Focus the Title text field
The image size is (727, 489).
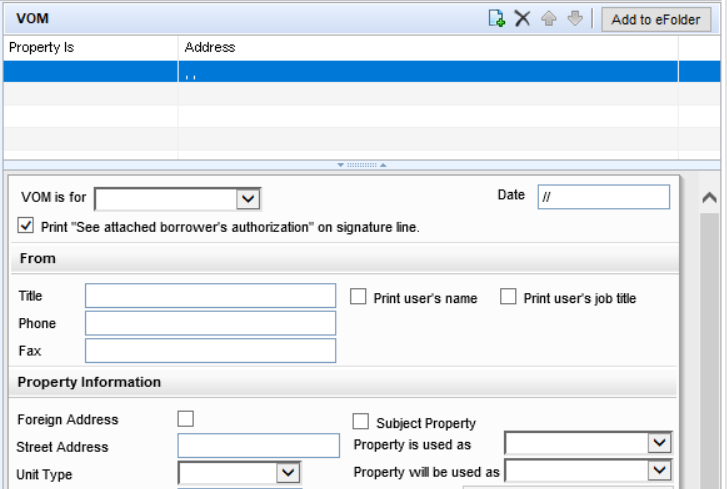210,296
